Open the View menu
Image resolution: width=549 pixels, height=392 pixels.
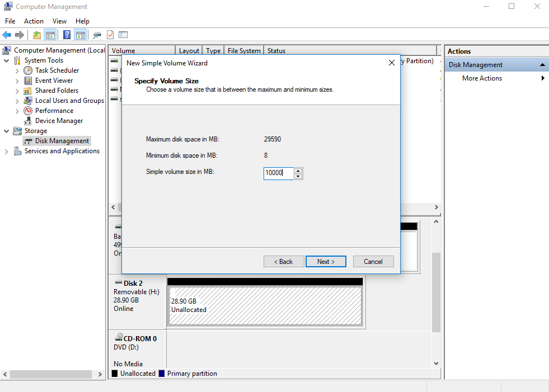pos(59,21)
